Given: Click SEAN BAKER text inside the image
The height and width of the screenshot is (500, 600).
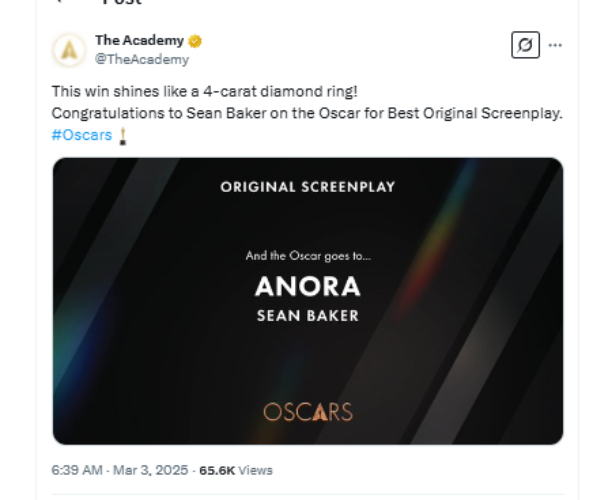Looking at the screenshot, I should tap(307, 316).
